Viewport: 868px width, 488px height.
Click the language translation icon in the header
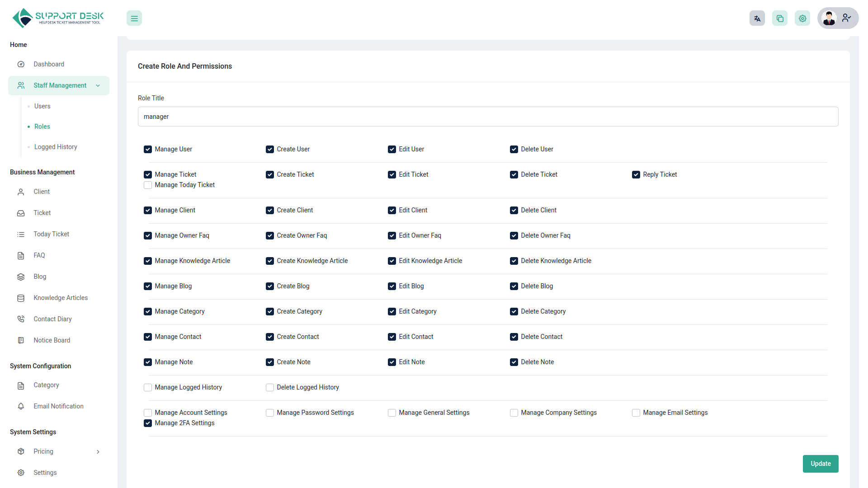[757, 18]
